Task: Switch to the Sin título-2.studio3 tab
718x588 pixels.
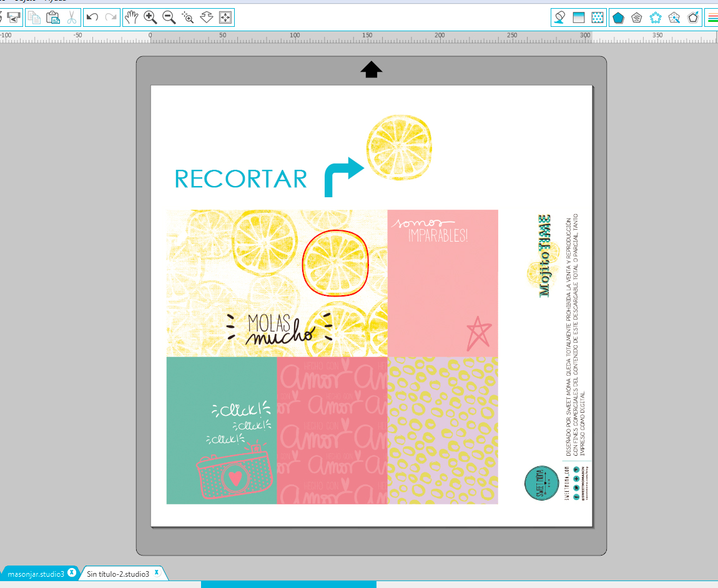Action: pyautogui.click(x=118, y=574)
